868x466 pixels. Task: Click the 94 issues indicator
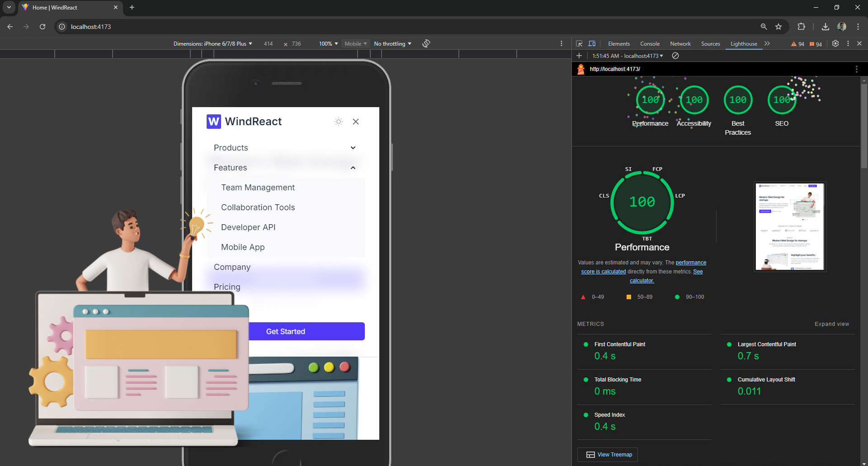[x=816, y=44]
